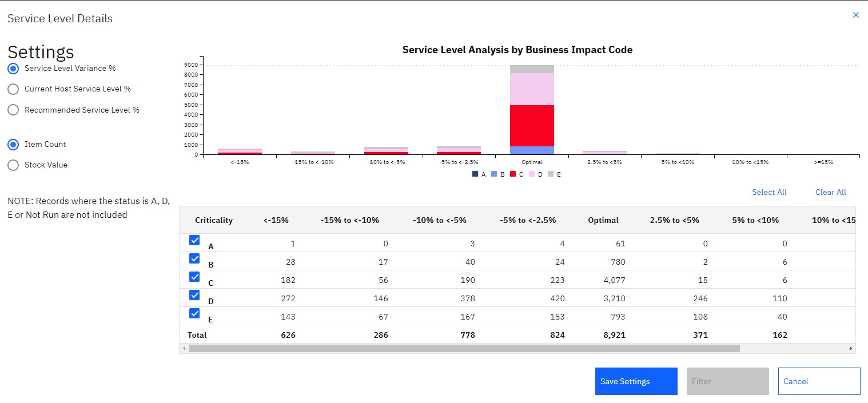The image size is (868, 403).
Task: Click the -10% to <-5% column header
Action: click(x=441, y=220)
